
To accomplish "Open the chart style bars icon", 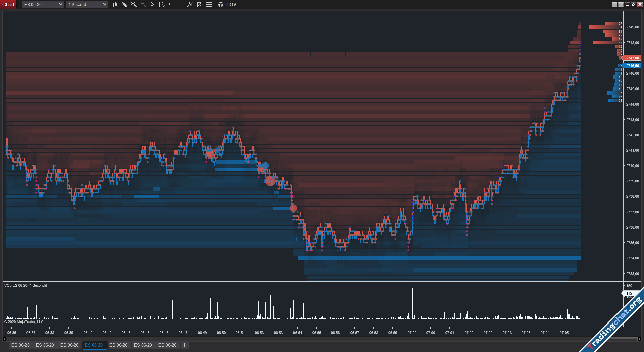I will point(115,4).
